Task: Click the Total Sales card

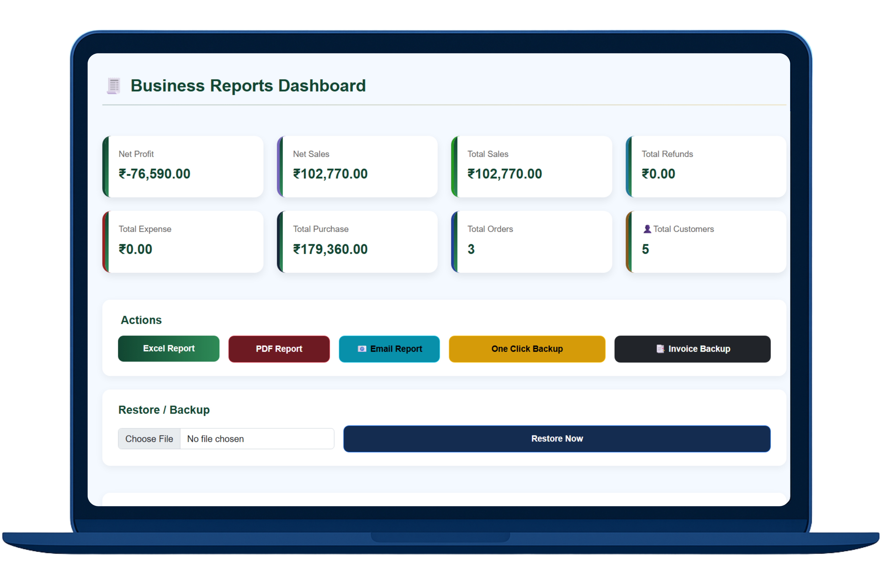Action: tap(532, 166)
